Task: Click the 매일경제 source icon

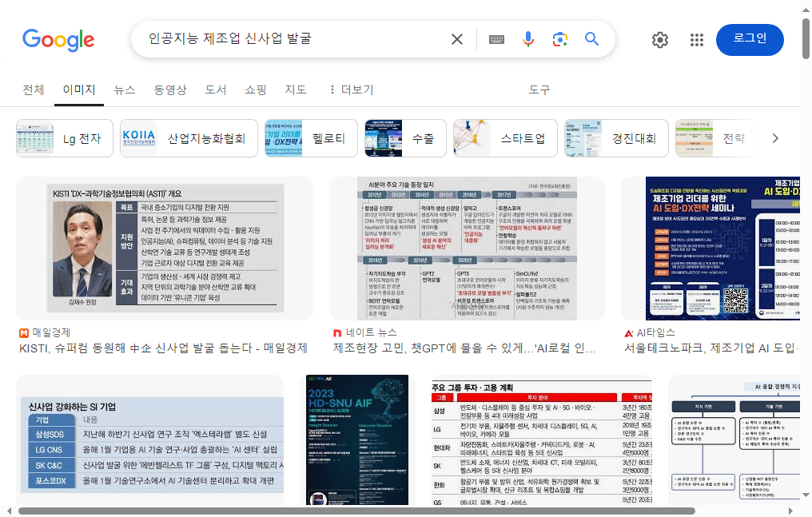Action: pos(24,332)
